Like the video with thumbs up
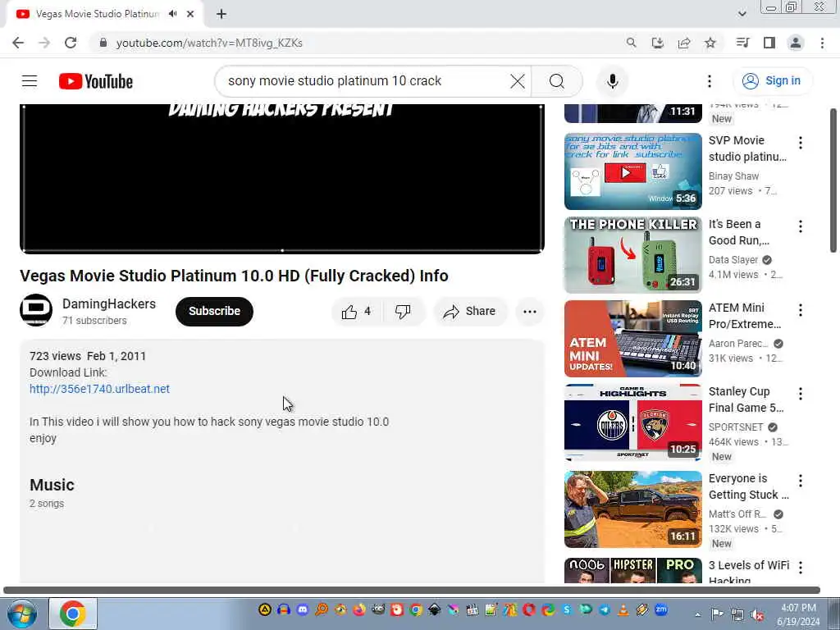The width and height of the screenshot is (840, 630). [x=358, y=311]
